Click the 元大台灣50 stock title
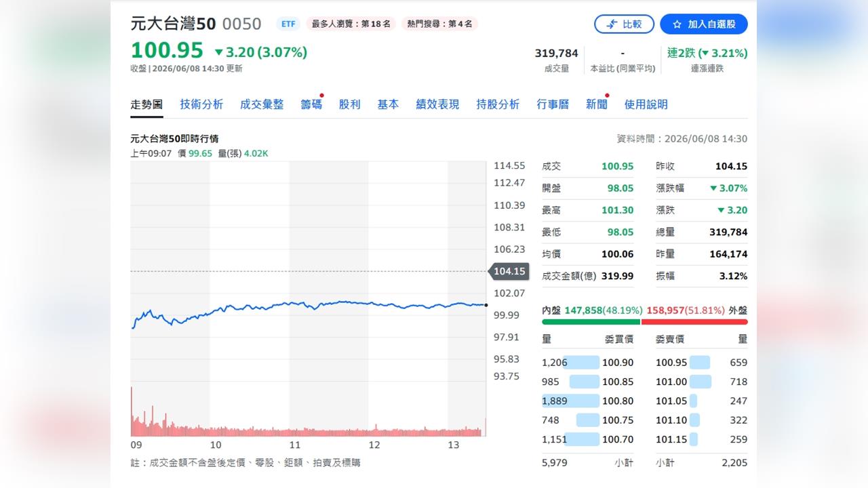 tap(173, 24)
